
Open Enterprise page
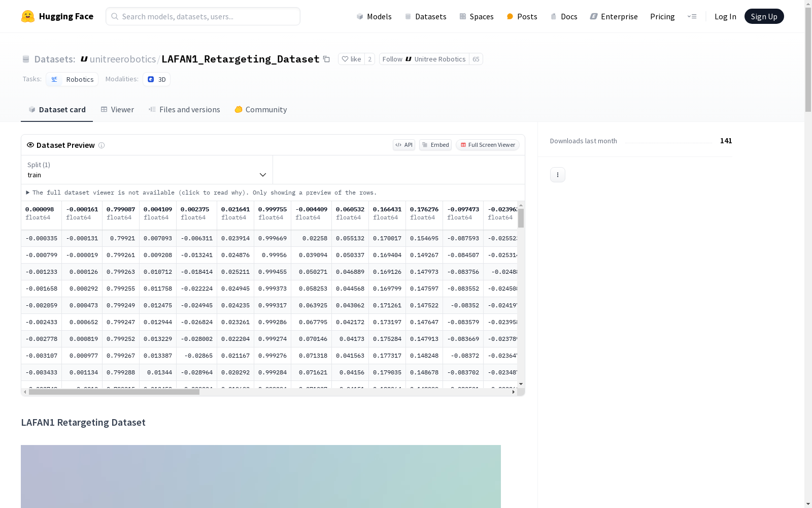click(614, 16)
